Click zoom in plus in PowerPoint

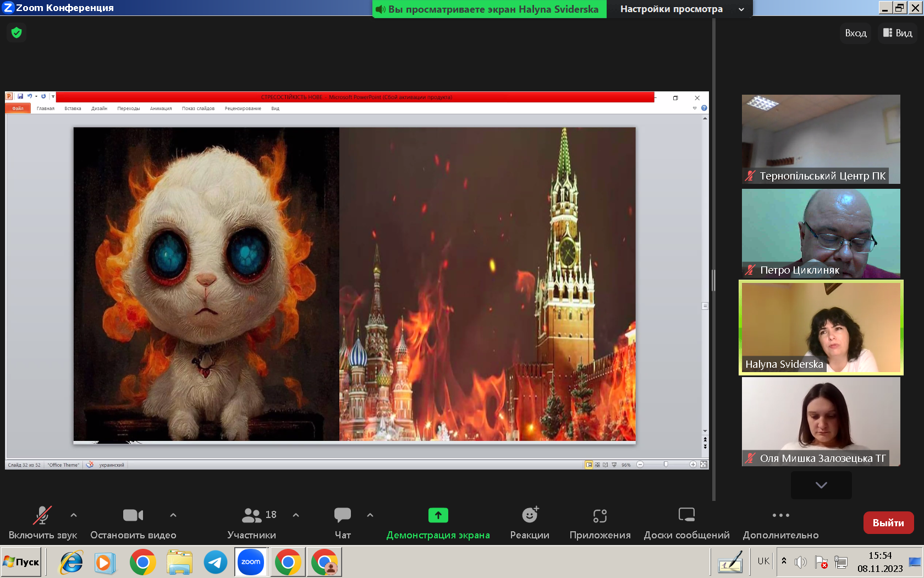coord(693,465)
